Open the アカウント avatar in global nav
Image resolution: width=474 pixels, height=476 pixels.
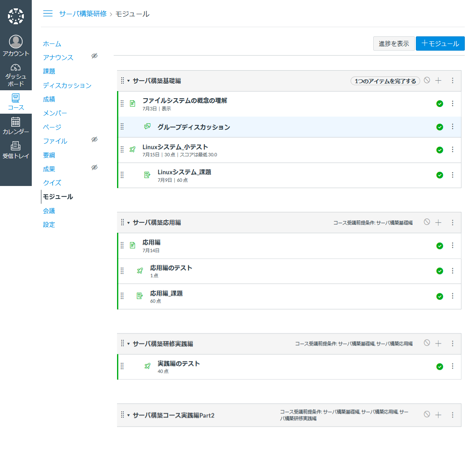[x=16, y=46]
